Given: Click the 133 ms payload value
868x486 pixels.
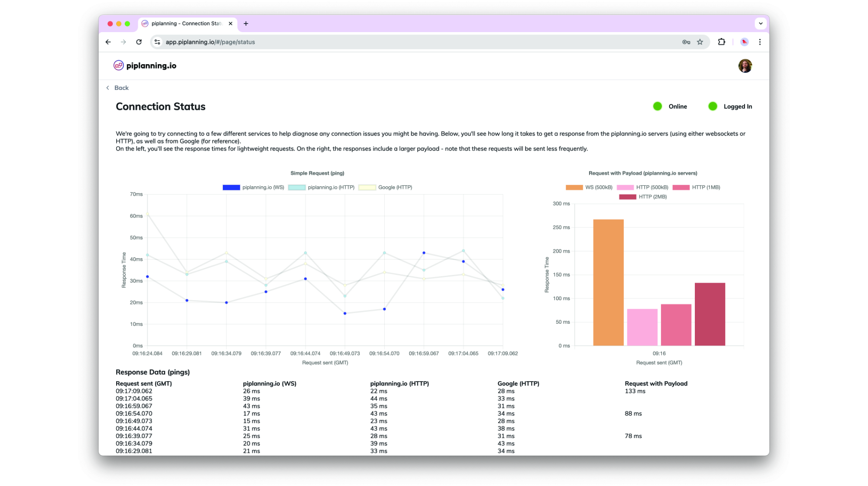Looking at the screenshot, I should pos(635,392).
